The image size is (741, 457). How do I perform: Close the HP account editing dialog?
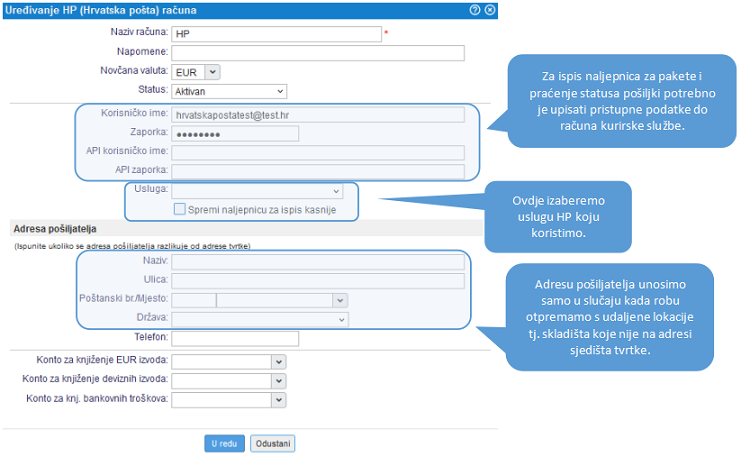(490, 10)
